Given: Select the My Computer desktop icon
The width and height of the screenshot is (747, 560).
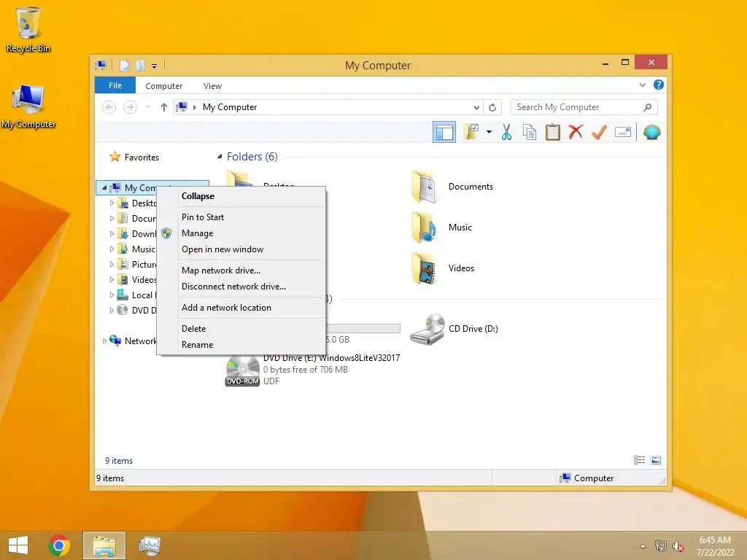Looking at the screenshot, I should click(28, 106).
